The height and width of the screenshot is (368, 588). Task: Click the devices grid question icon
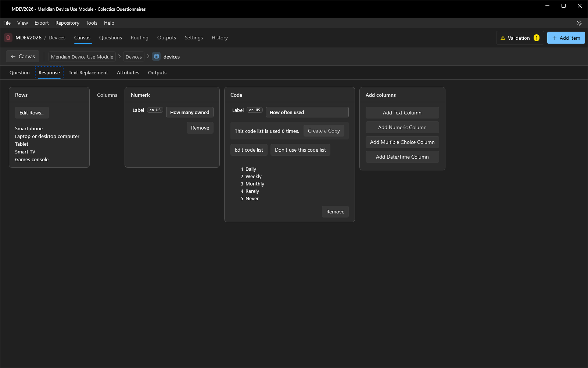click(x=157, y=56)
